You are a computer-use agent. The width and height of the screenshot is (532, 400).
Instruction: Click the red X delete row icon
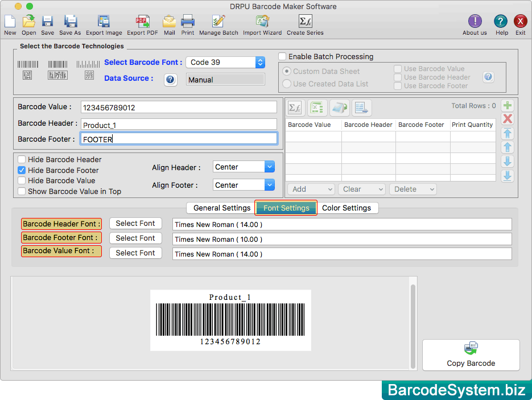click(508, 119)
